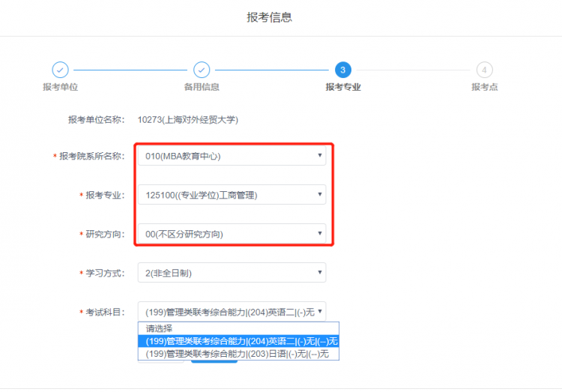The image size is (562, 392).
Task: Choose the (203)日语 exam subject option
Action: (x=238, y=354)
